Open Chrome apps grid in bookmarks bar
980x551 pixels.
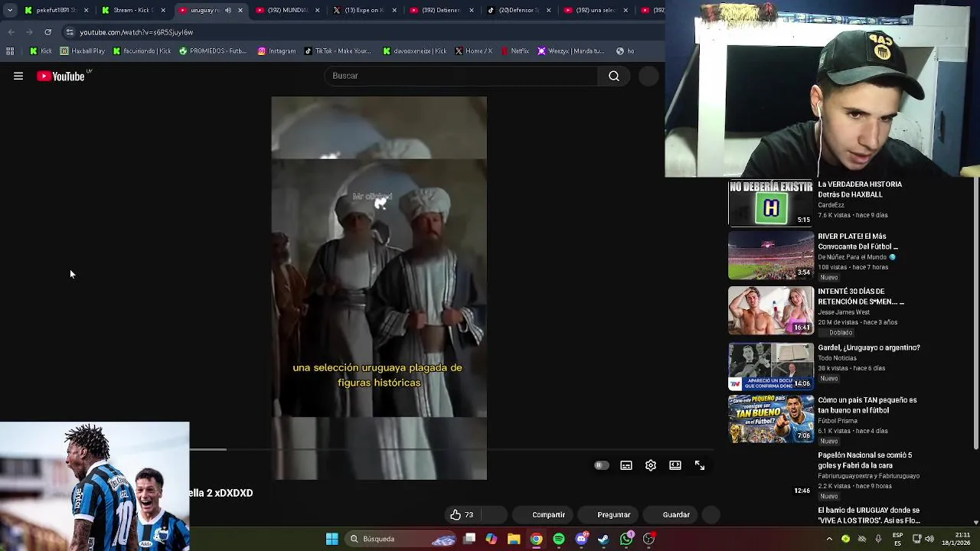pos(10,51)
